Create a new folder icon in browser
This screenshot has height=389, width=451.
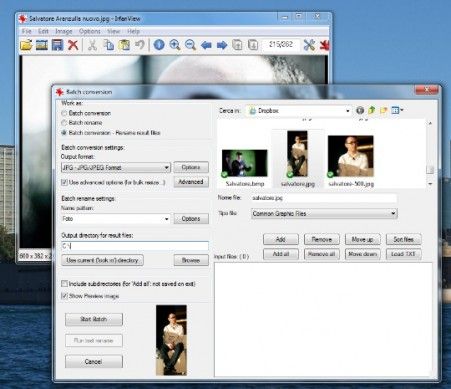click(x=383, y=110)
